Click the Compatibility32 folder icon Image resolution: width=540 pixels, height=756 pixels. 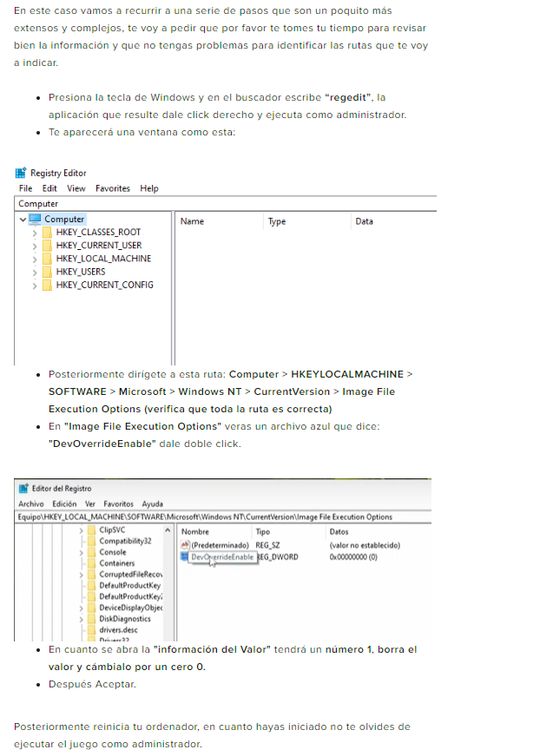pyautogui.click(x=92, y=541)
